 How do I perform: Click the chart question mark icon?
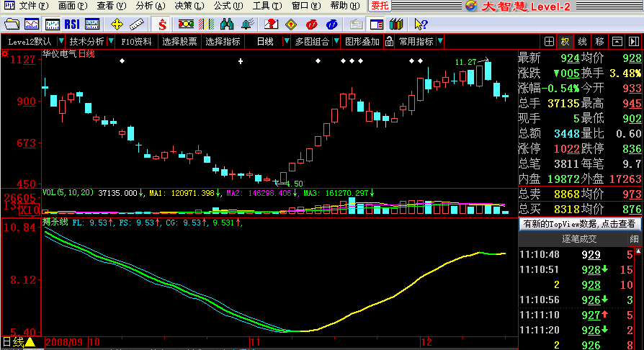tap(271, 24)
